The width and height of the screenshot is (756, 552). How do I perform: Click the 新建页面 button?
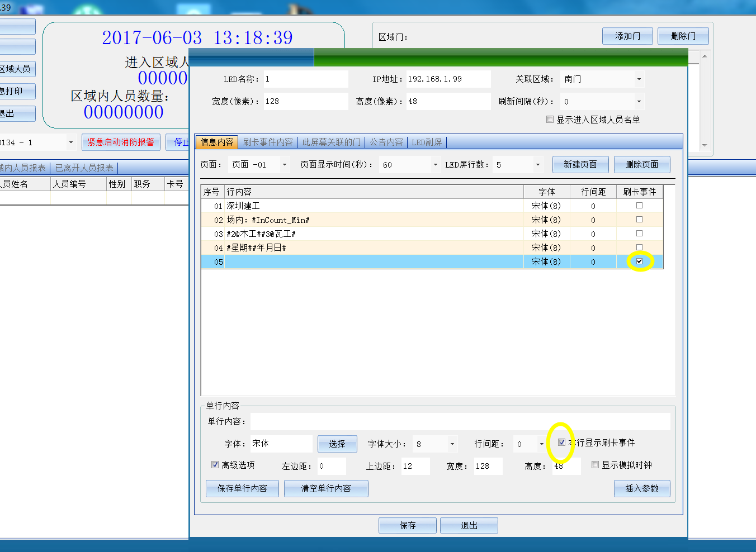click(x=580, y=165)
